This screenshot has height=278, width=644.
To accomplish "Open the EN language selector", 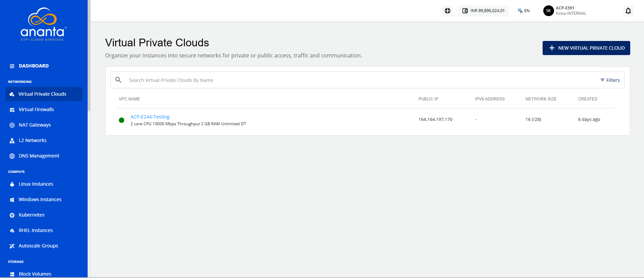I will tap(523, 11).
